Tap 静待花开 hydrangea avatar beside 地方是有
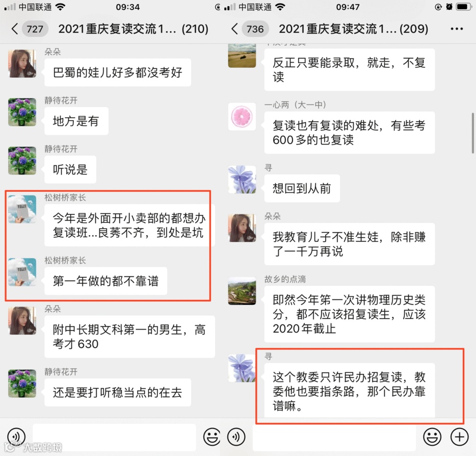The width and height of the screenshot is (476, 456). (22, 112)
